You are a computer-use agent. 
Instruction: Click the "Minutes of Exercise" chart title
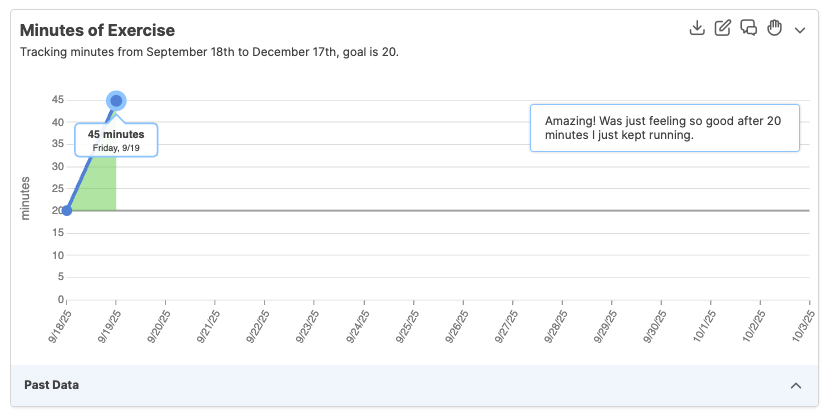click(97, 30)
